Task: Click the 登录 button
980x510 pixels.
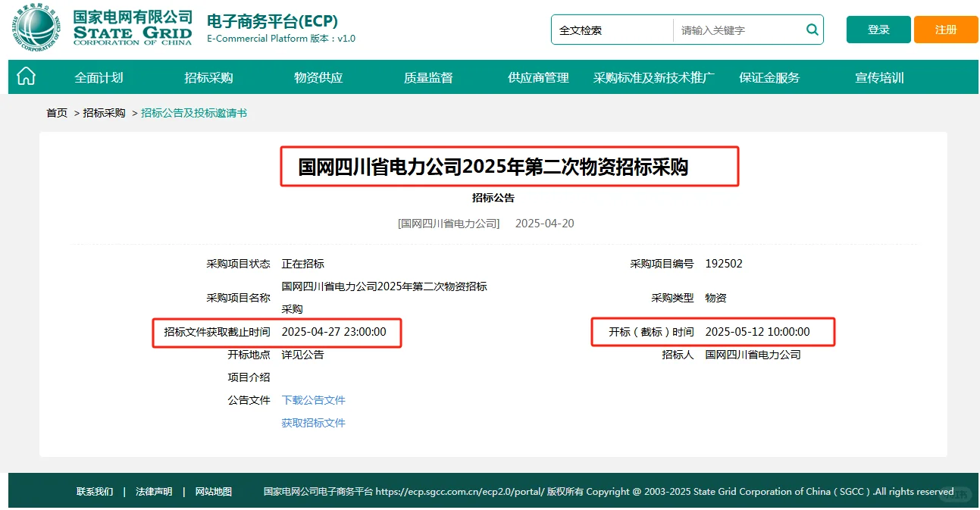Action: 878,29
